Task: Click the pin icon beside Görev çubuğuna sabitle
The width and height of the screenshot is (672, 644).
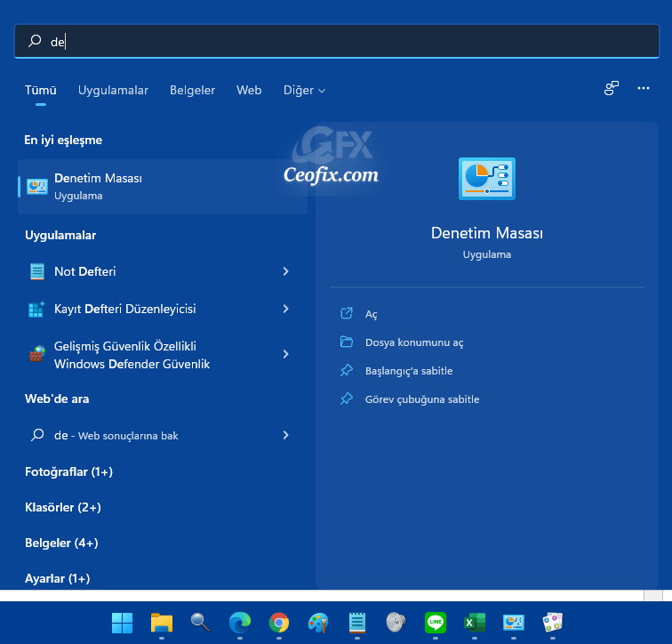Action: coord(347,398)
